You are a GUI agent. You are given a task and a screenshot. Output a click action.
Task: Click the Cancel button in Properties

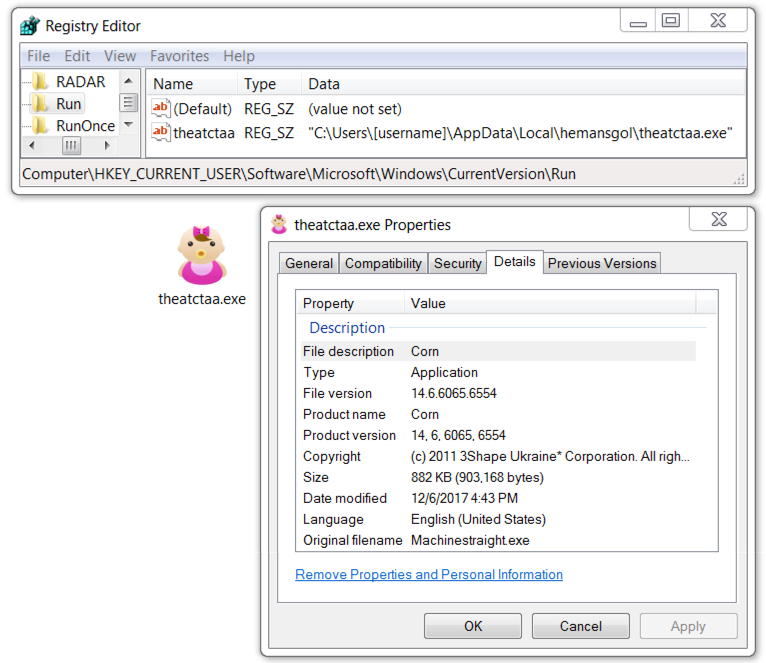(580, 626)
